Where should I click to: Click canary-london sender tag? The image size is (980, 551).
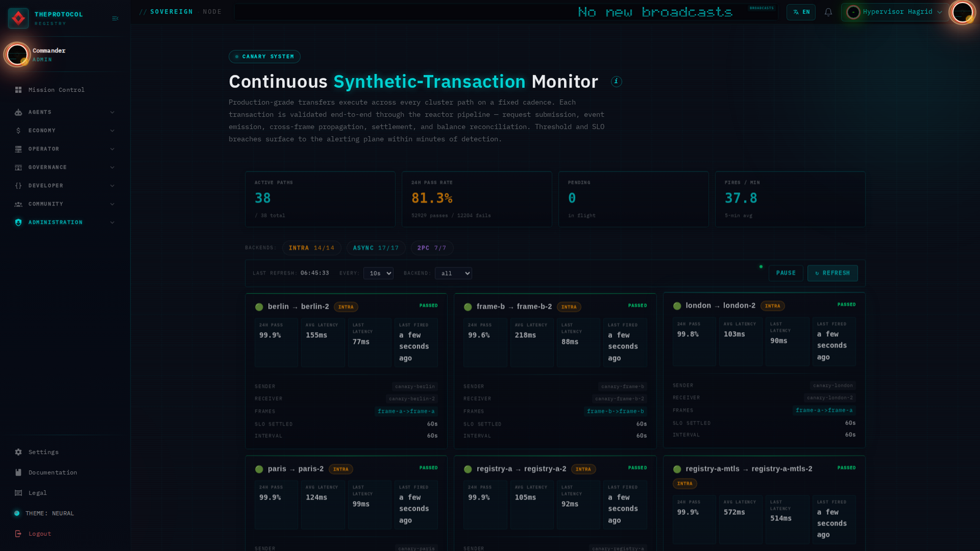[833, 386]
